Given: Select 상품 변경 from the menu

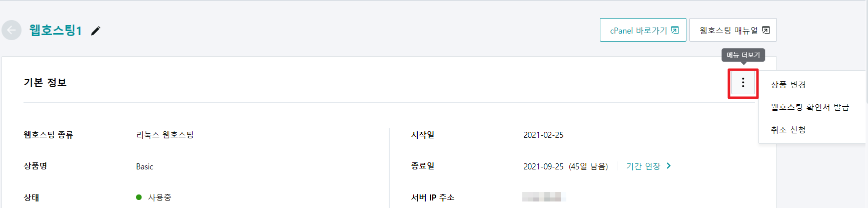Looking at the screenshot, I should coord(788,85).
